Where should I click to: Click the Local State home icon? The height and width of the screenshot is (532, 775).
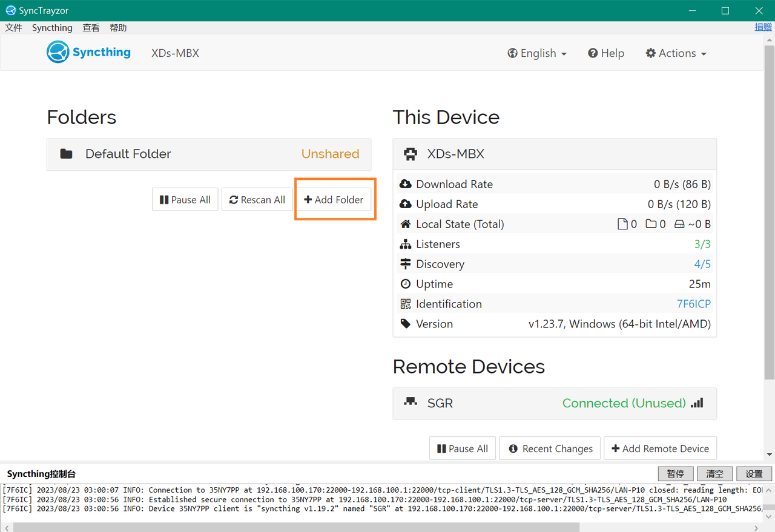[x=406, y=224]
